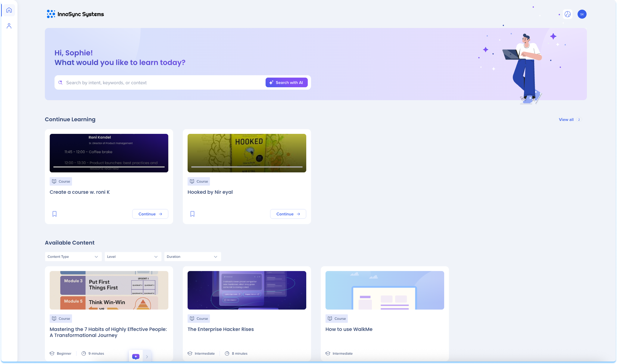Continue the Hooked by Nir eyal course
This screenshot has height=364, width=617.
click(x=288, y=214)
